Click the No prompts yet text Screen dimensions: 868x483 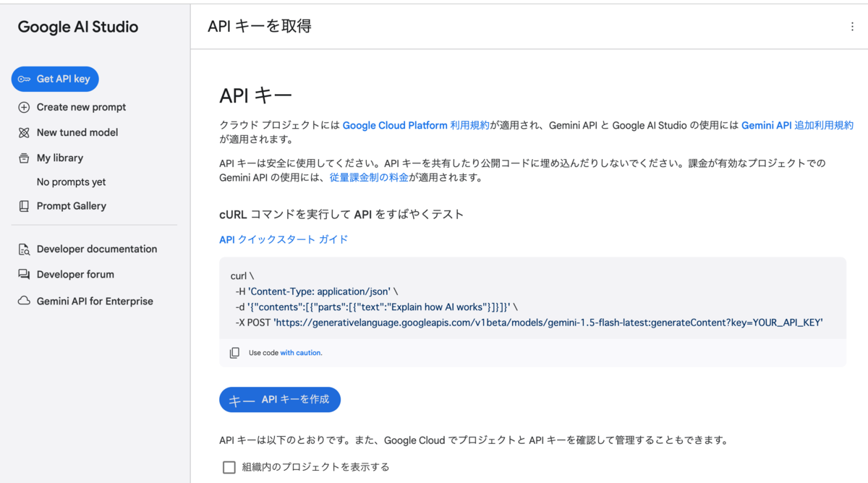coord(71,182)
